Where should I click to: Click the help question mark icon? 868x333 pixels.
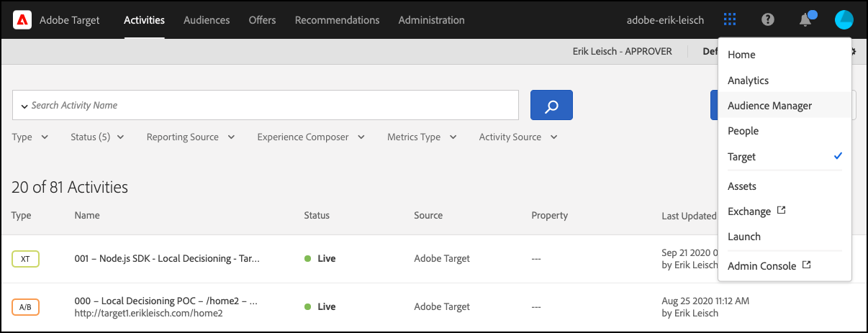pos(768,20)
